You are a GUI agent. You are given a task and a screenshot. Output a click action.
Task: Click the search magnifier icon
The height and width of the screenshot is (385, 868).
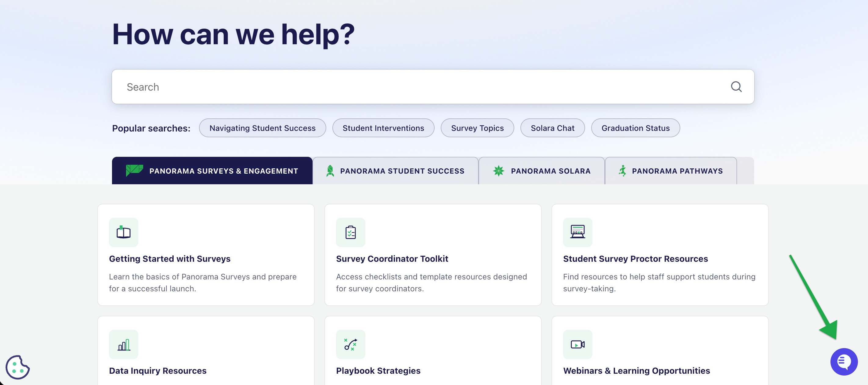pos(736,87)
